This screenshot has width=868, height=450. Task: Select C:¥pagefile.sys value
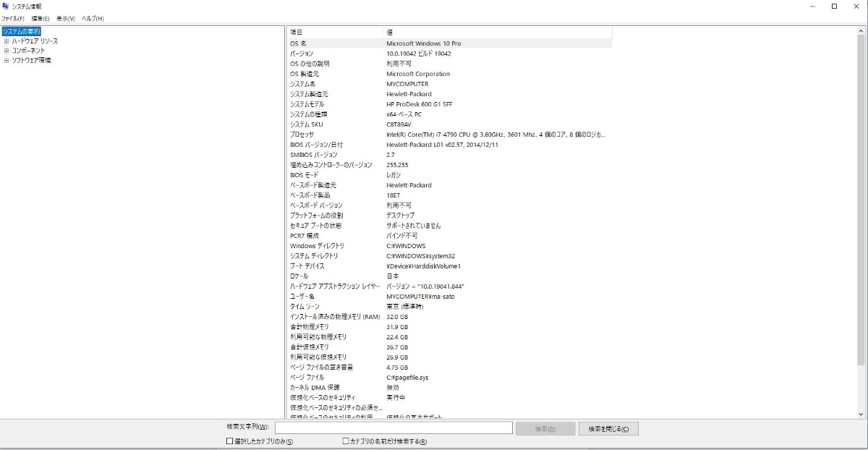click(407, 378)
